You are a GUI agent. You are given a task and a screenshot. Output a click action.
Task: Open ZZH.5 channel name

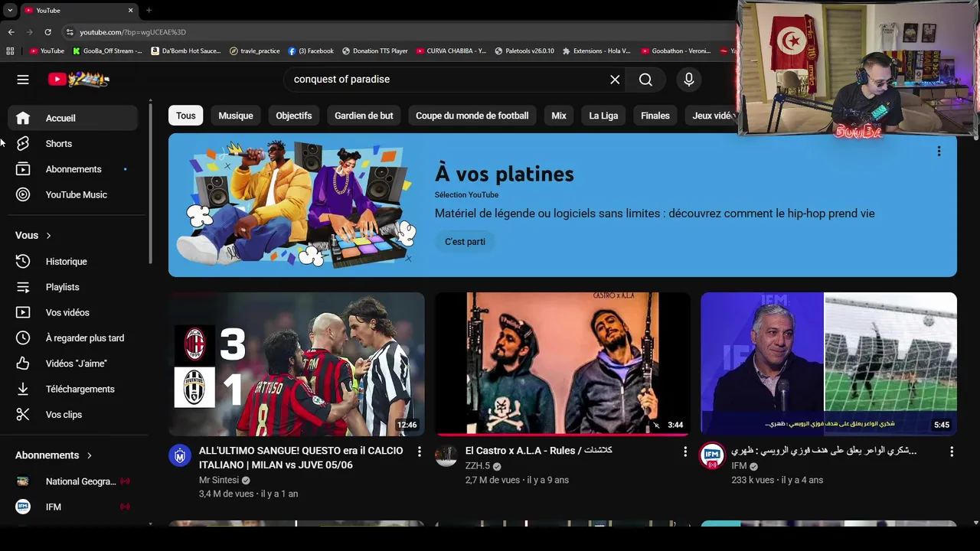478,466
